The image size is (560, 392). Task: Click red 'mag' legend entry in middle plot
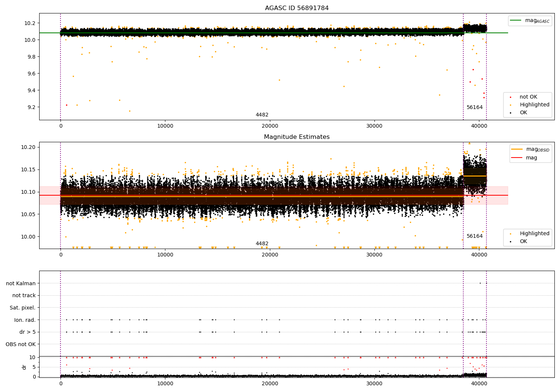tap(517, 158)
